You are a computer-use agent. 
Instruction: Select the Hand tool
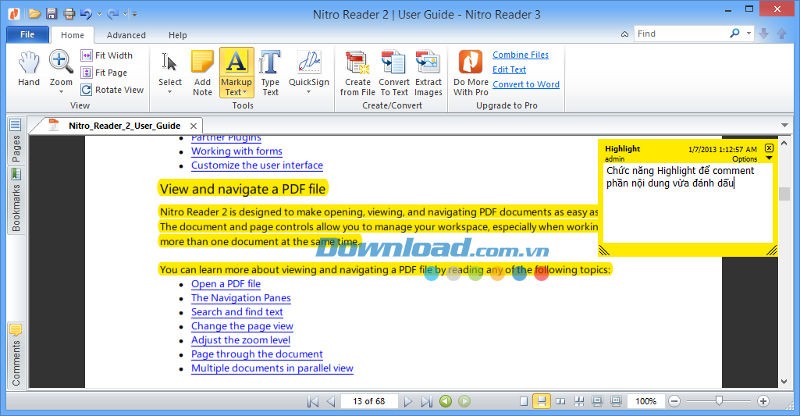tap(29, 69)
